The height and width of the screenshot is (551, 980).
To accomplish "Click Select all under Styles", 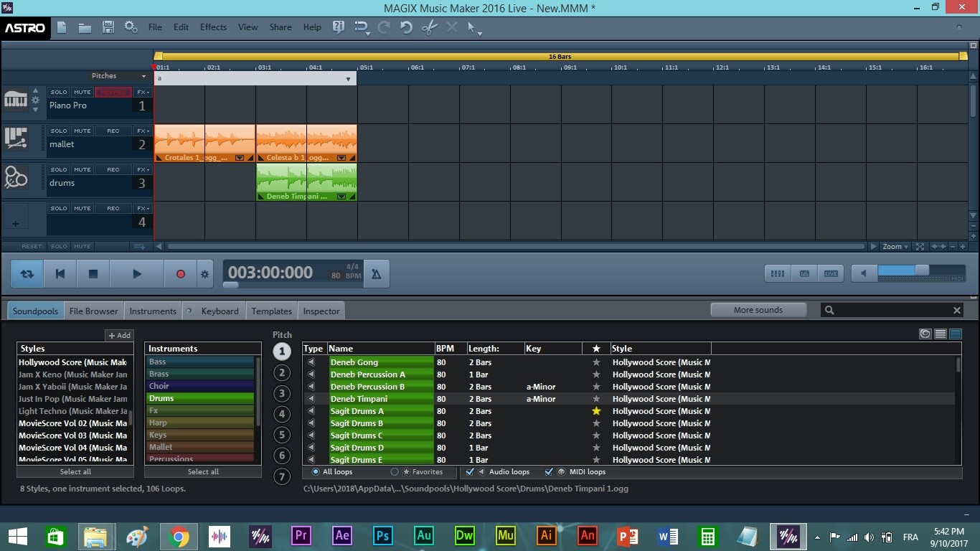I will click(75, 472).
